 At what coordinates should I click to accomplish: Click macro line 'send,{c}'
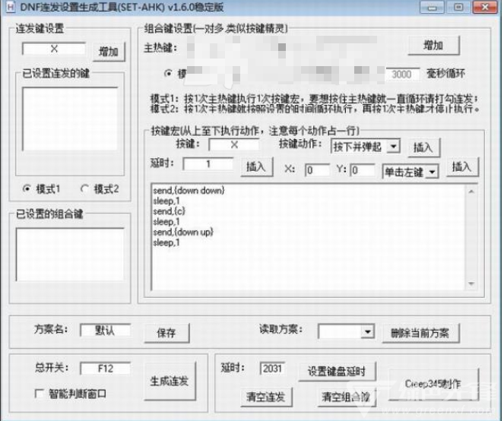click(x=169, y=211)
